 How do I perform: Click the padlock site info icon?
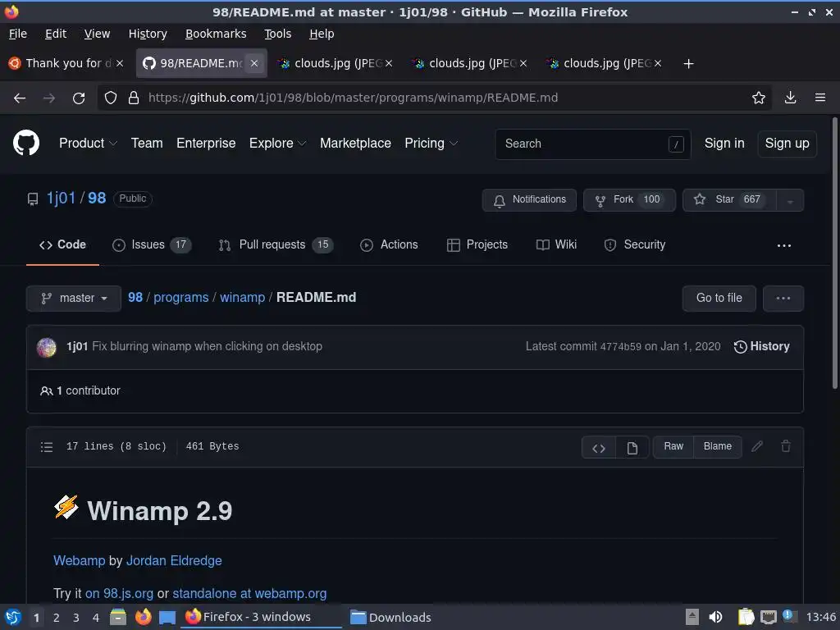click(134, 98)
